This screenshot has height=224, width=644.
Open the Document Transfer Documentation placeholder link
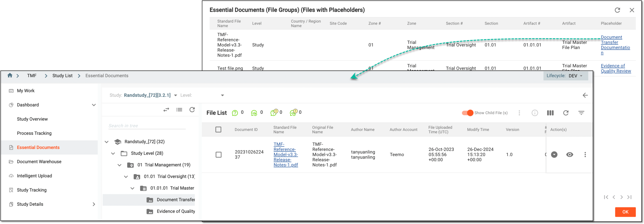(615, 45)
